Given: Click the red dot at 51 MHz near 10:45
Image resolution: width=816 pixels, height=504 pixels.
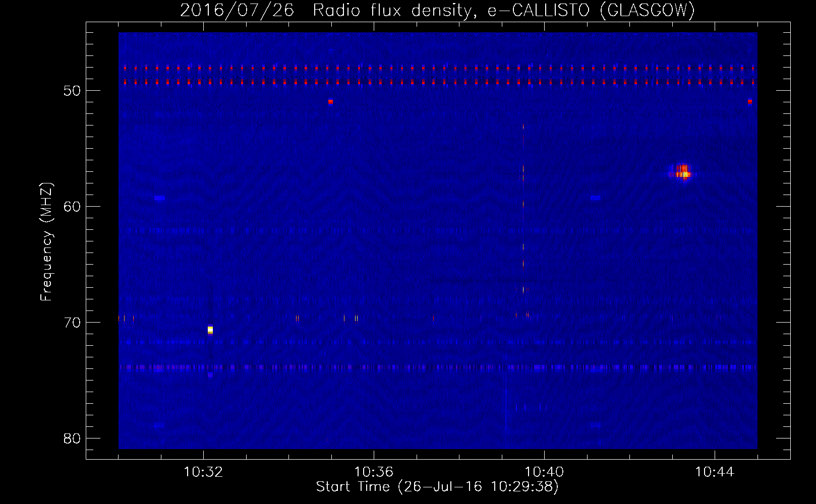Looking at the screenshot, I should [x=750, y=102].
